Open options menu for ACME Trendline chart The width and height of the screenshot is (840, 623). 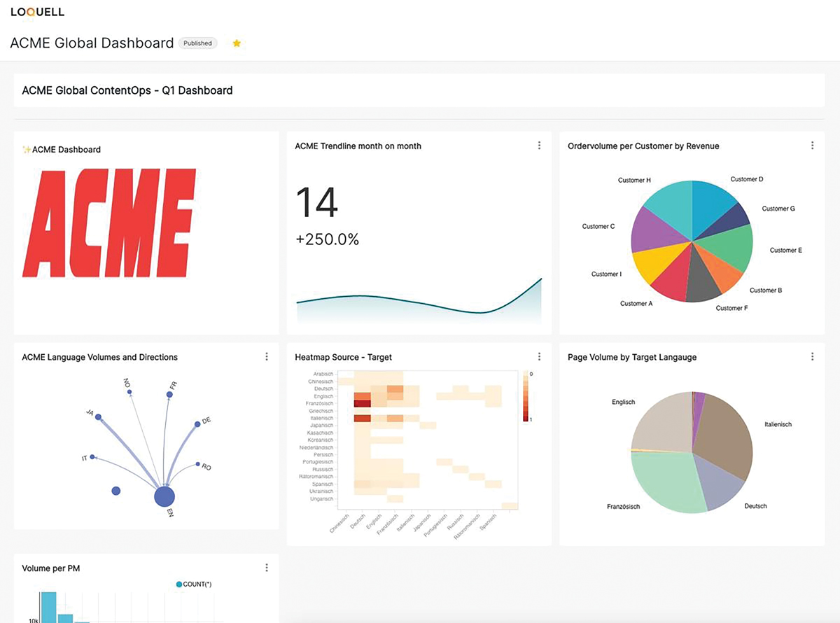pos(539,146)
